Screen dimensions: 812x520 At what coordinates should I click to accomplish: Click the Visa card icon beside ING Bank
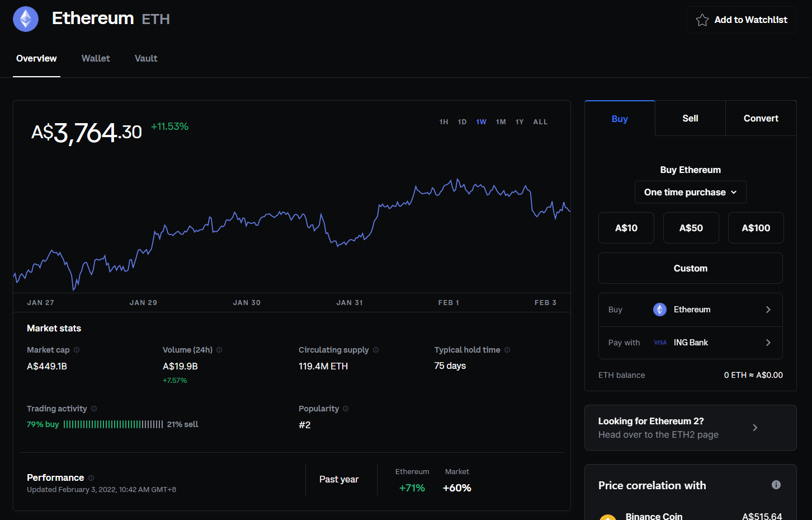(x=660, y=343)
